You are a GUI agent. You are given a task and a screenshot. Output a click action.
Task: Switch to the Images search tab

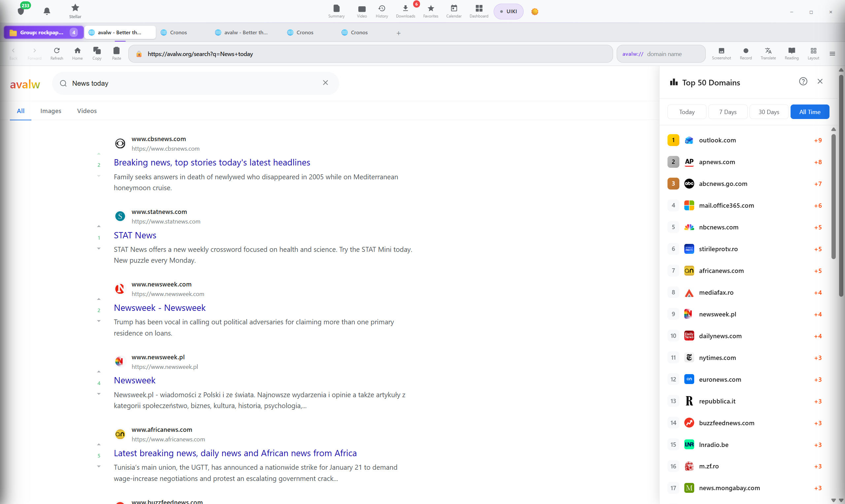[50, 111]
